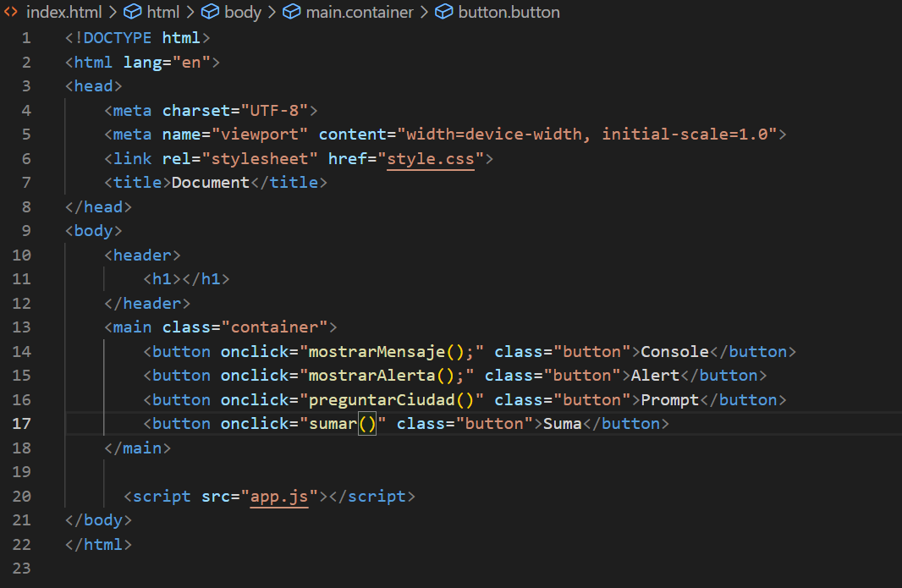
Task: Expand chevron after html breadcrumb
Action: [190, 12]
